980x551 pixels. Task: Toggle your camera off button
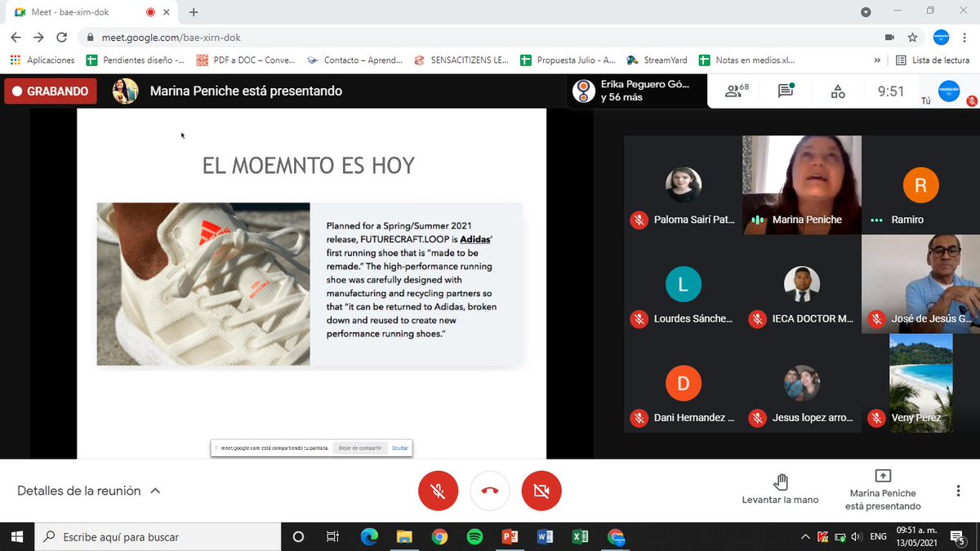tap(541, 491)
